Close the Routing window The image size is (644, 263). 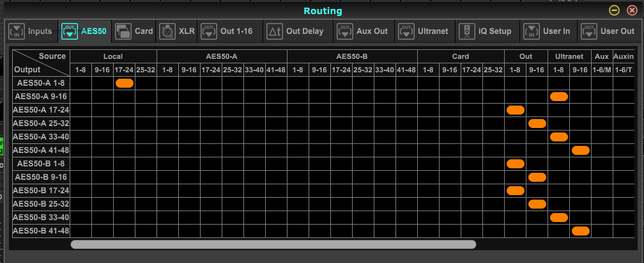(632, 10)
